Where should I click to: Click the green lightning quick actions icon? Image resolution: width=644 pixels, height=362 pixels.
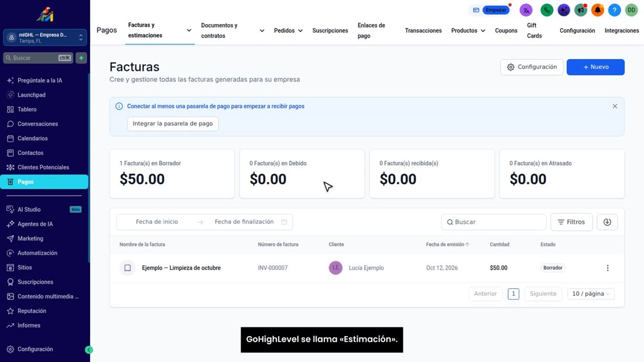(x=81, y=58)
